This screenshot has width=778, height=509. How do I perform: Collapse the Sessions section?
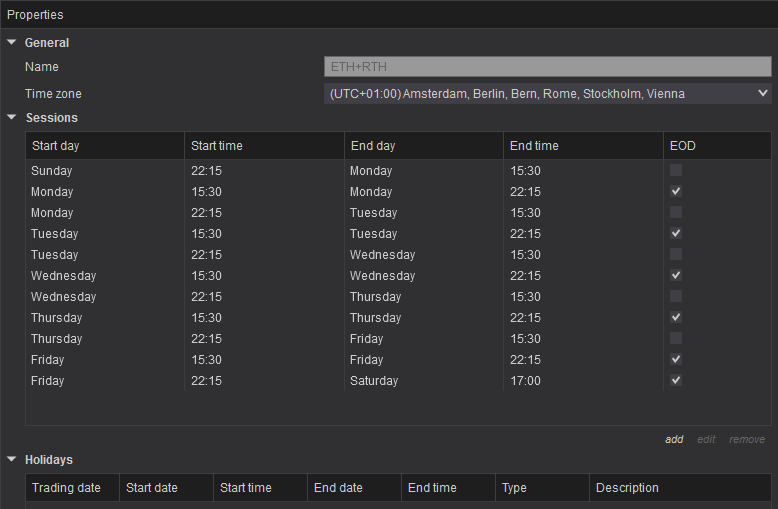point(12,117)
